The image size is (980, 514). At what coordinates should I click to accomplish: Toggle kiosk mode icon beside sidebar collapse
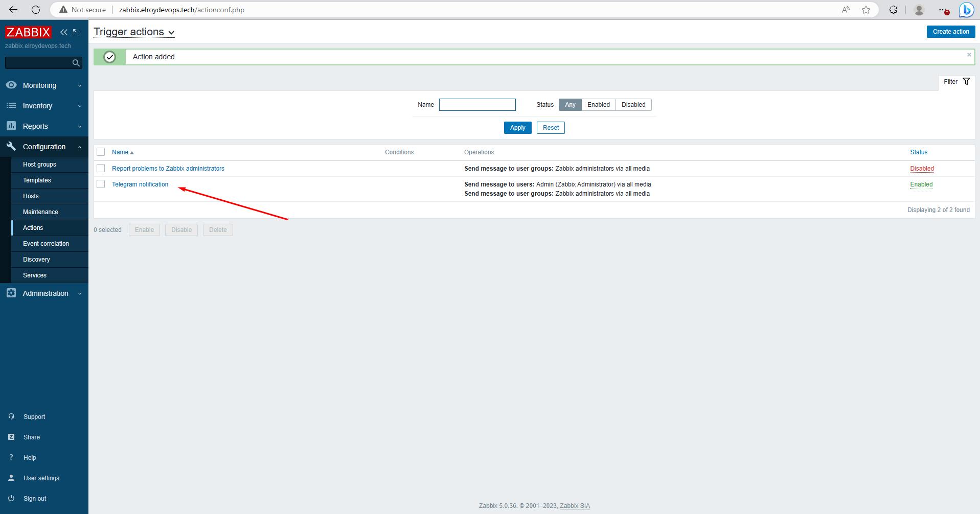[76, 32]
